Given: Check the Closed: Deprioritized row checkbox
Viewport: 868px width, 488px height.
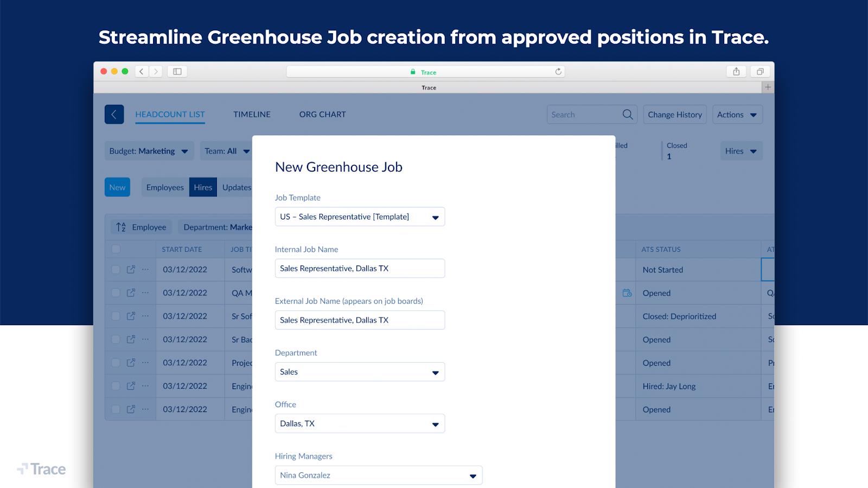Looking at the screenshot, I should click(116, 316).
